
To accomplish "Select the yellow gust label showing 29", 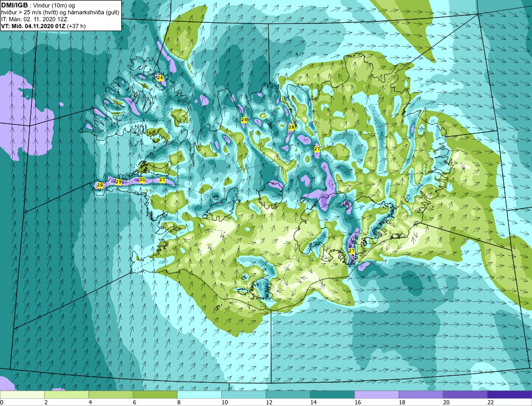I will [x=119, y=182].
